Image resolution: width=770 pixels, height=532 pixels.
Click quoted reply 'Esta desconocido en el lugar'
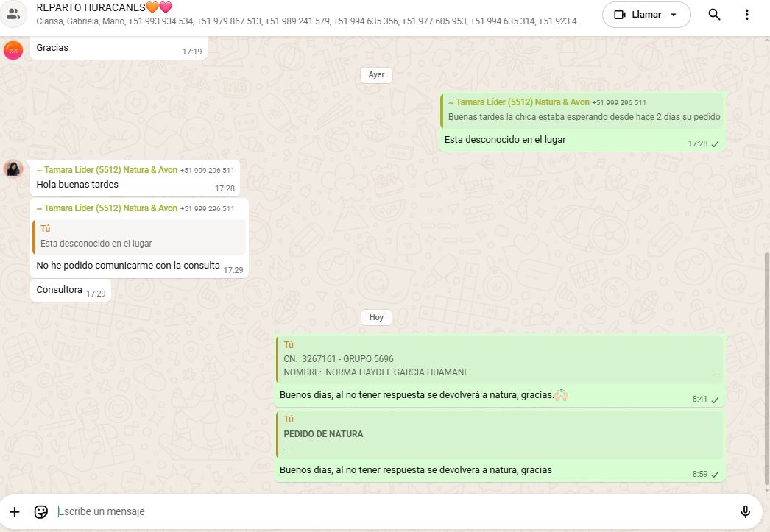point(139,236)
